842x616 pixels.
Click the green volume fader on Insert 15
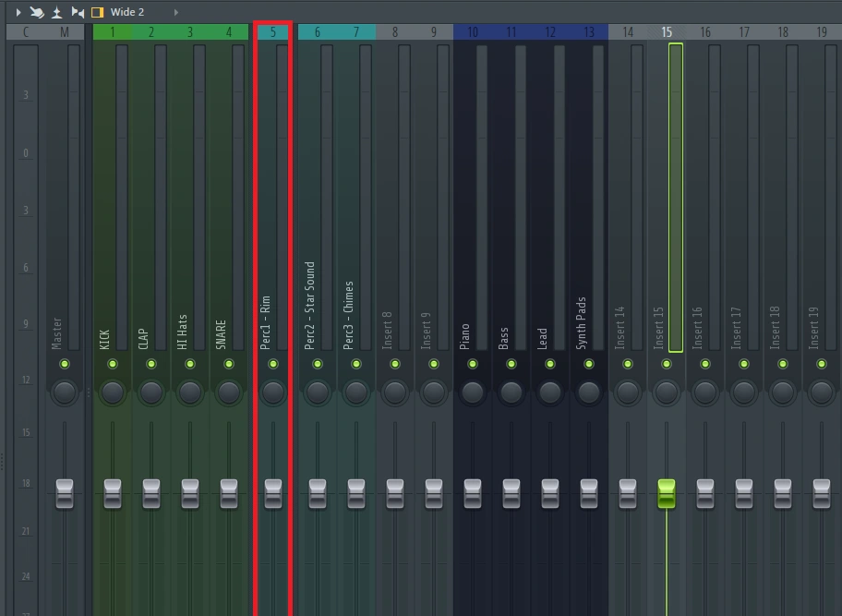tap(667, 492)
